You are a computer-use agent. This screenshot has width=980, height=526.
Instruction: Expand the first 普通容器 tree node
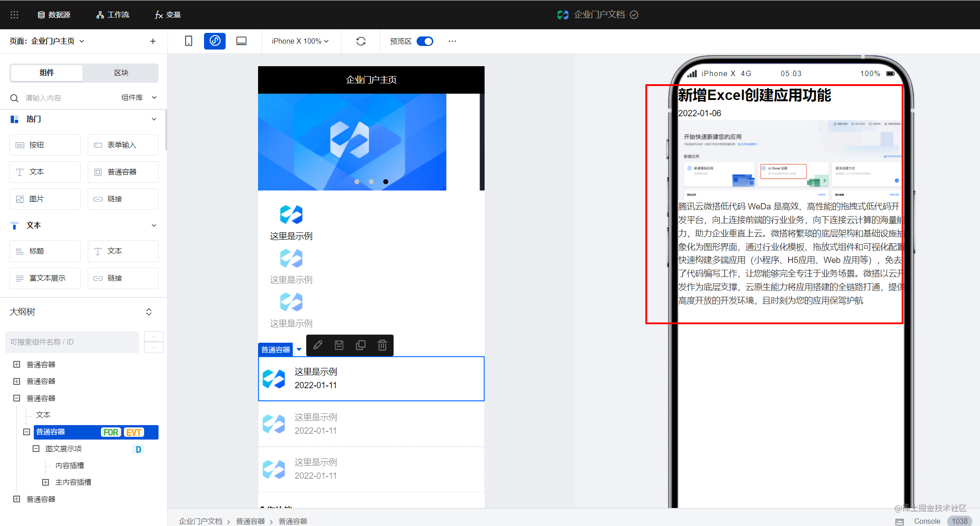click(17, 364)
